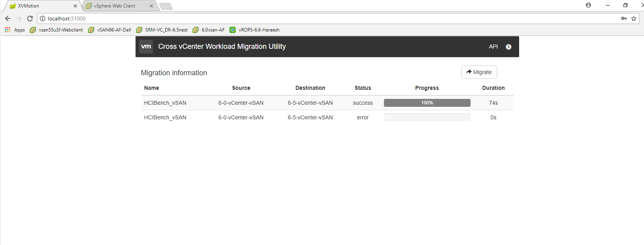Open the info icon in header
Image resolution: width=644 pixels, height=245 pixels.
(x=508, y=47)
